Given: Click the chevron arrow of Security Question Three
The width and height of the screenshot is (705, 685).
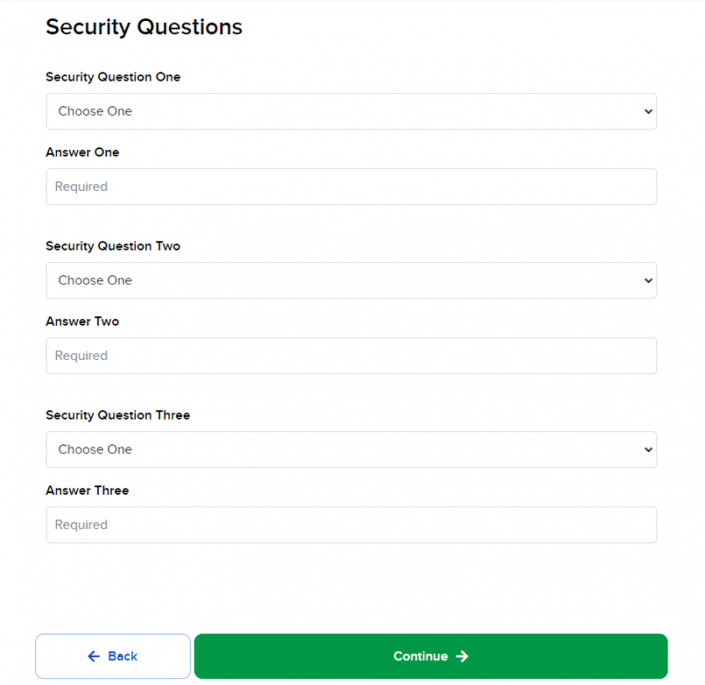Looking at the screenshot, I should click(x=648, y=450).
